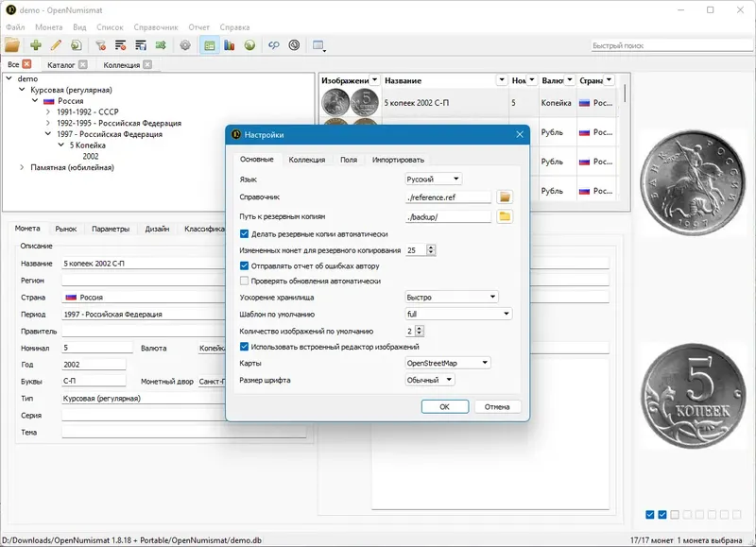
Task: Switch to the detailed card view icon
Action: tap(209, 45)
